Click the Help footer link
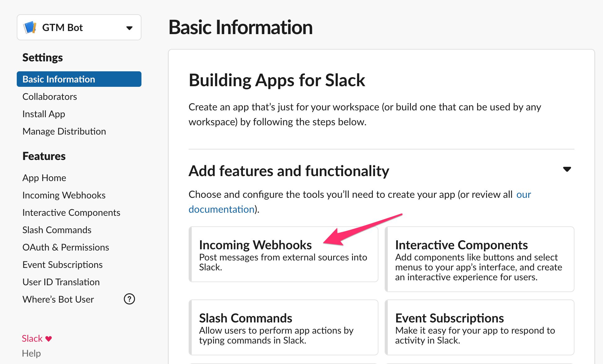Image resolution: width=603 pixels, height=364 pixels. point(31,353)
